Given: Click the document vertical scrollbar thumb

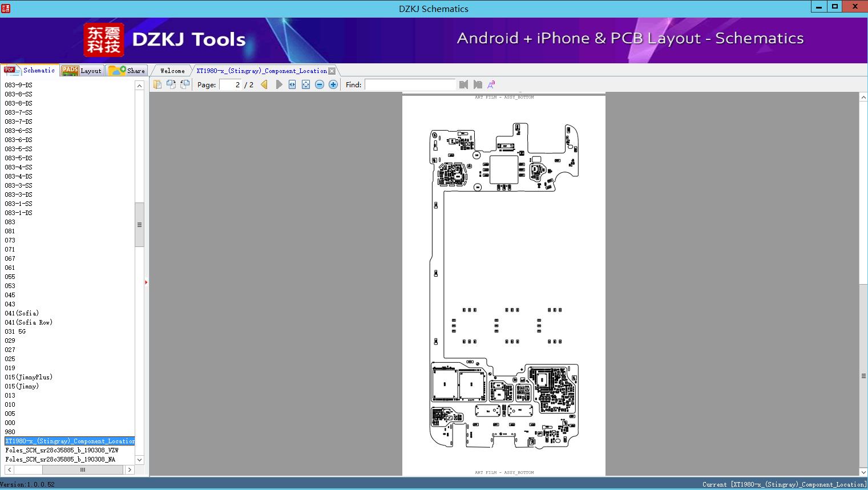Looking at the screenshot, I should click(x=863, y=375).
